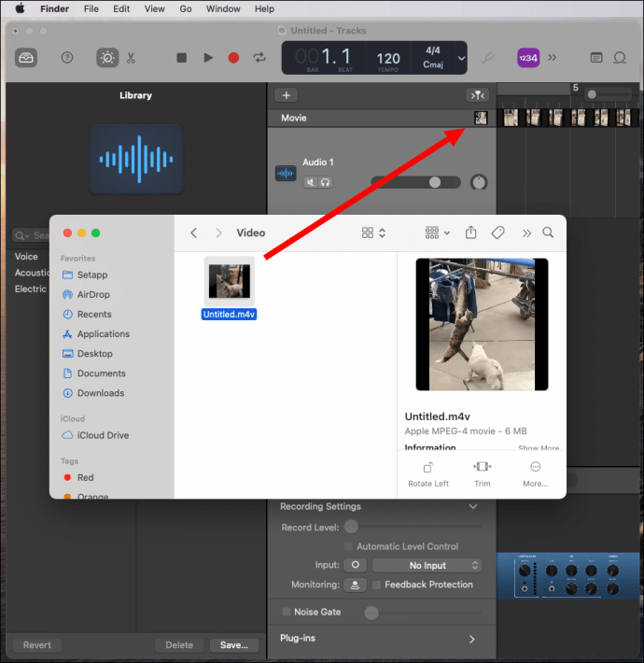Image resolution: width=644 pixels, height=663 pixels.
Task: Expand Finder toolbar overflow chevrons
Action: (x=526, y=233)
